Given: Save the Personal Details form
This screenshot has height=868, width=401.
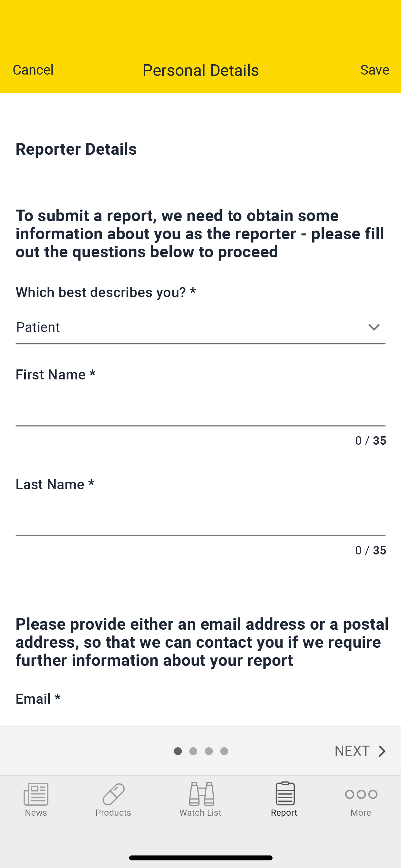Looking at the screenshot, I should 375,70.
